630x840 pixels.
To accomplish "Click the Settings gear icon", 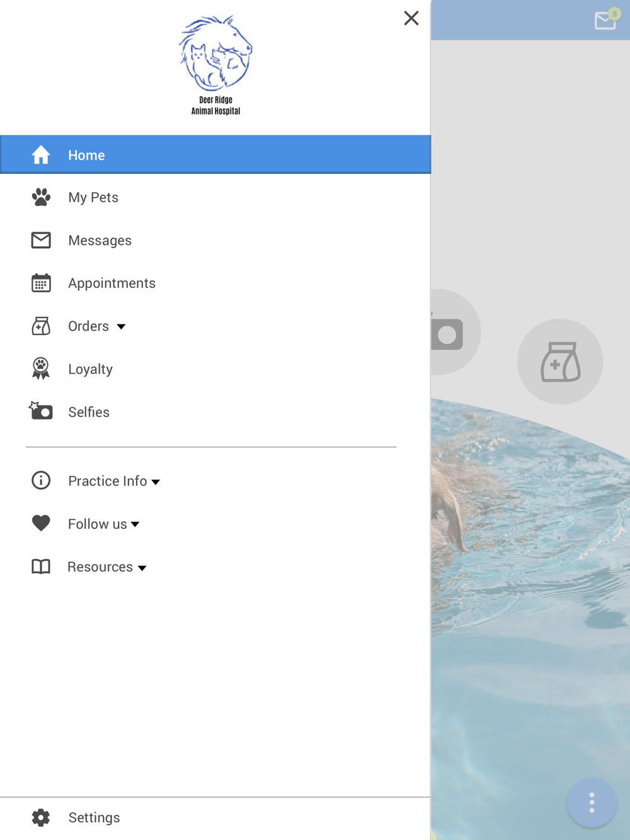I will coord(41,817).
